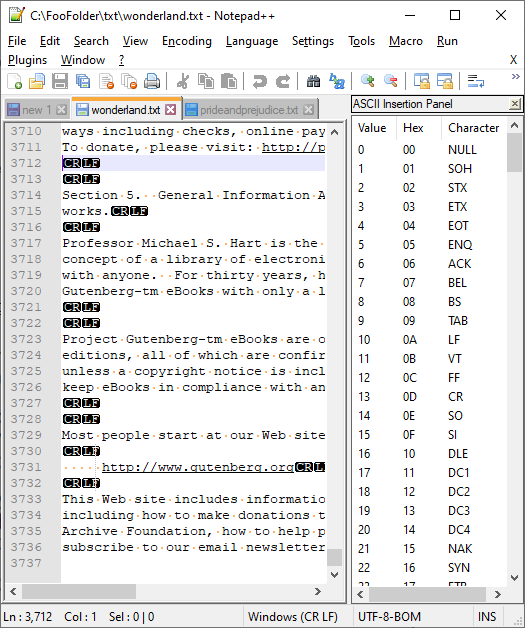Select the NULL row in ASCII panel
525x628 pixels.
point(430,149)
